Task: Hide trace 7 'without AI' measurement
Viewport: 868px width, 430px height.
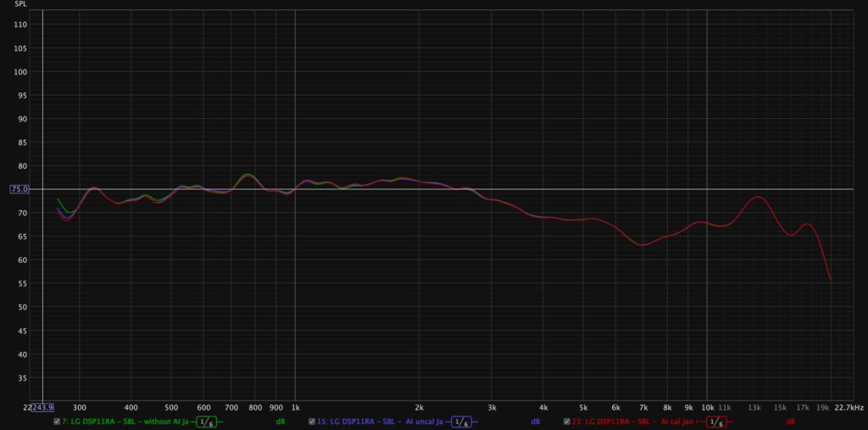Action: pyautogui.click(x=57, y=422)
